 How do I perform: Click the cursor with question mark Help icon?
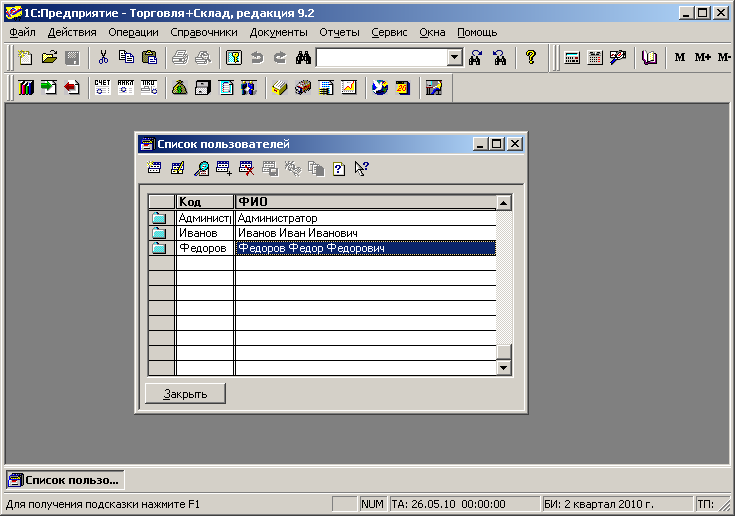pyautogui.click(x=361, y=168)
